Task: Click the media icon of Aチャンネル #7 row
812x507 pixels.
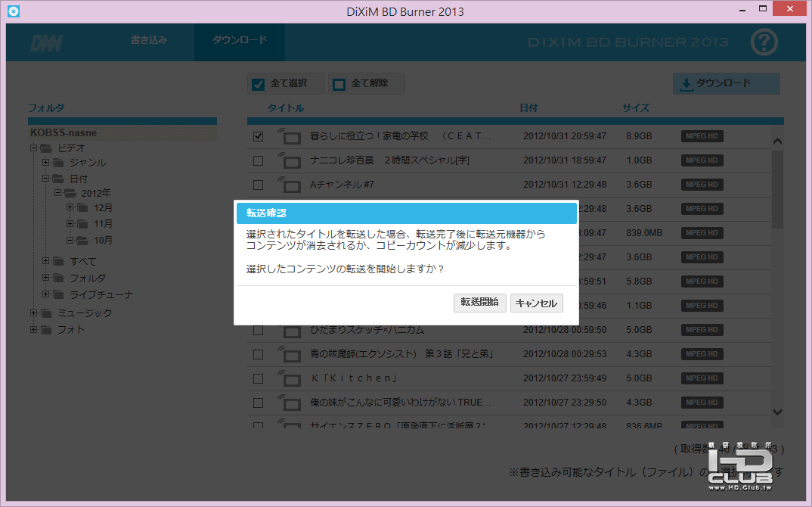Action: tap(289, 185)
